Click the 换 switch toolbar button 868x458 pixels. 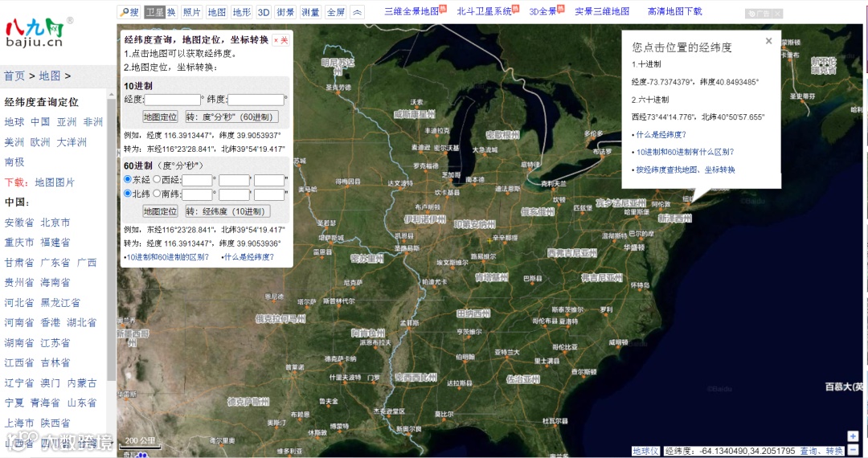(171, 11)
